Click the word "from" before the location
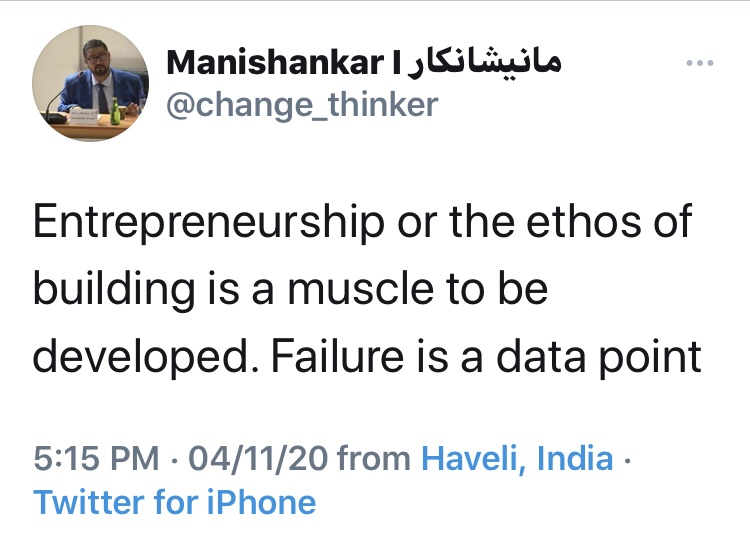This screenshot has width=750, height=550. (373, 459)
